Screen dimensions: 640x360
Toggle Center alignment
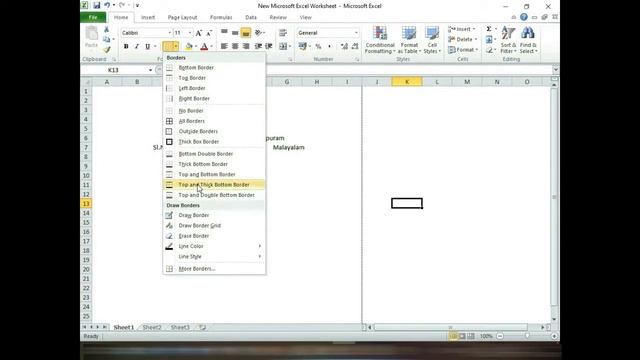click(235, 47)
